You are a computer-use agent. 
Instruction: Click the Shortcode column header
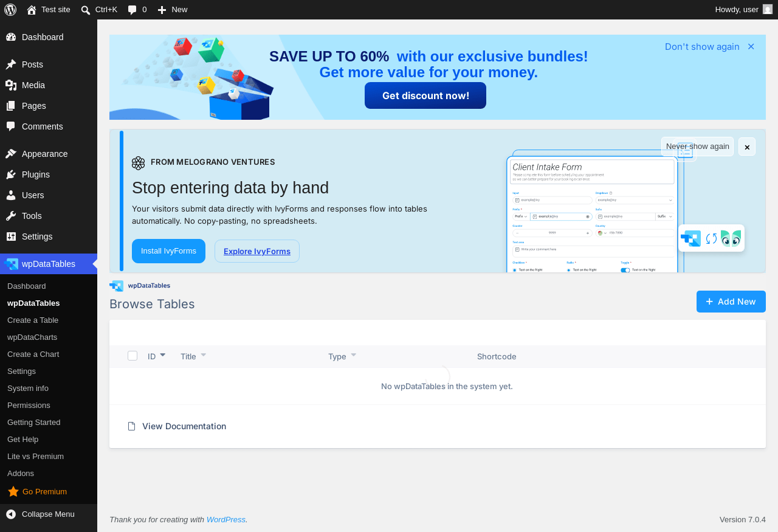[x=497, y=356]
